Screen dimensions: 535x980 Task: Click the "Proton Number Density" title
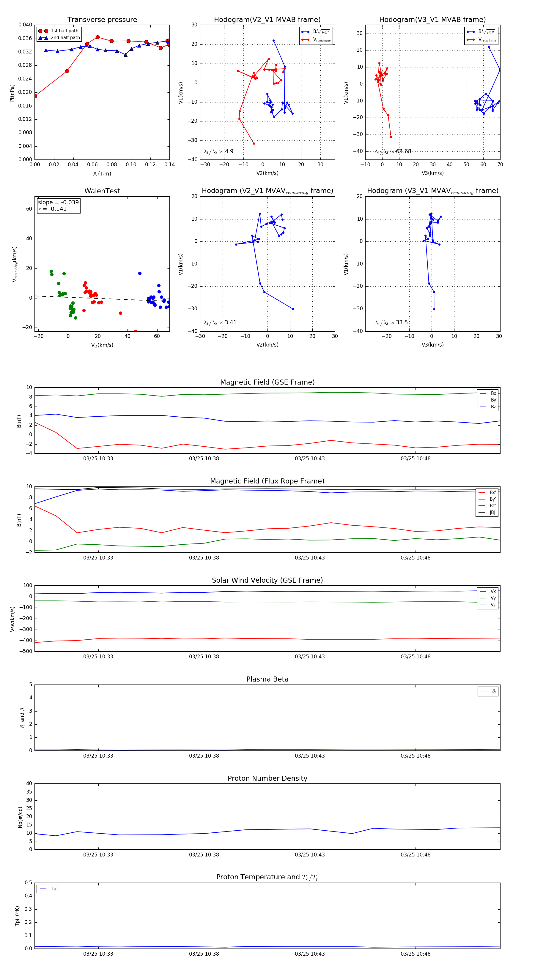[267, 778]
